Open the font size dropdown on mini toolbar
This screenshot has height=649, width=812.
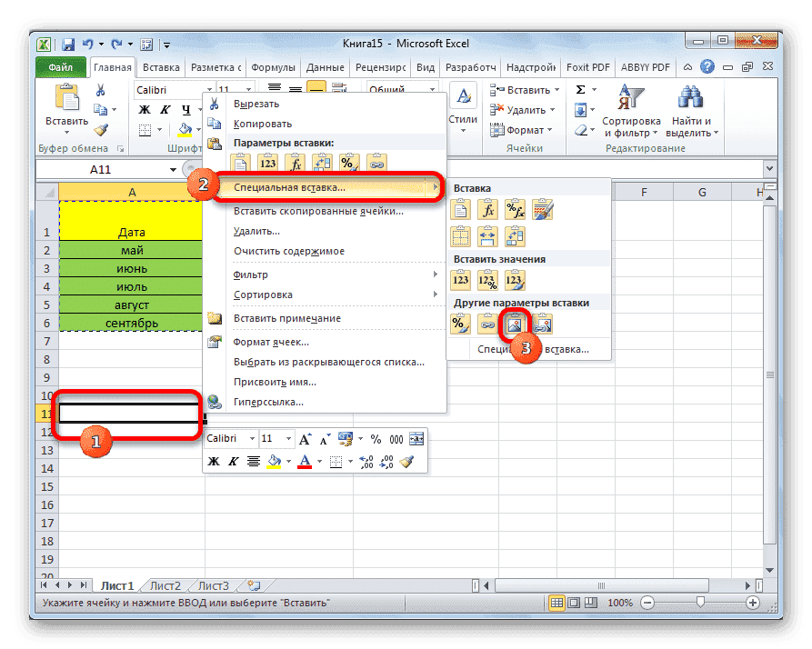pyautogui.click(x=288, y=438)
